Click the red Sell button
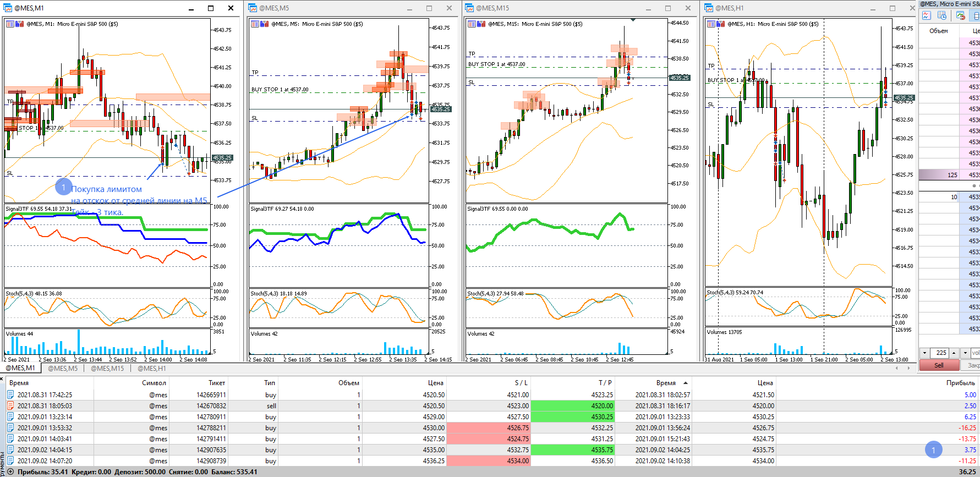Viewport: 980px width, 477px height. pyautogui.click(x=939, y=365)
